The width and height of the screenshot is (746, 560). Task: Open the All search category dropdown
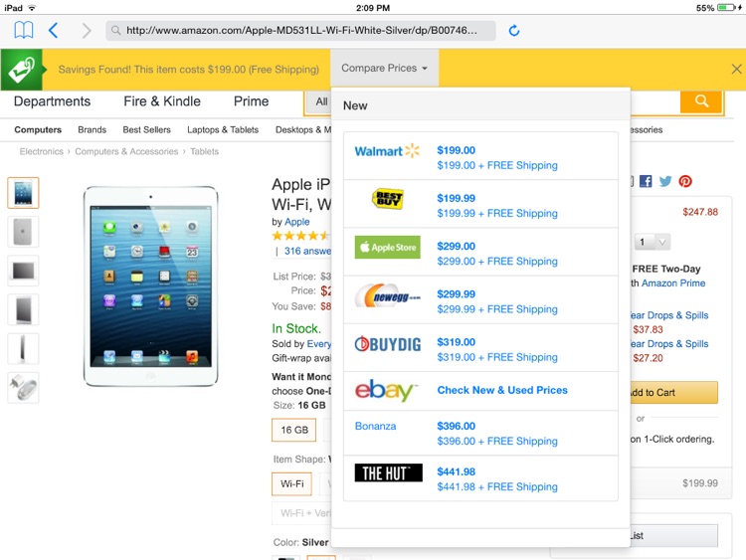coord(318,101)
